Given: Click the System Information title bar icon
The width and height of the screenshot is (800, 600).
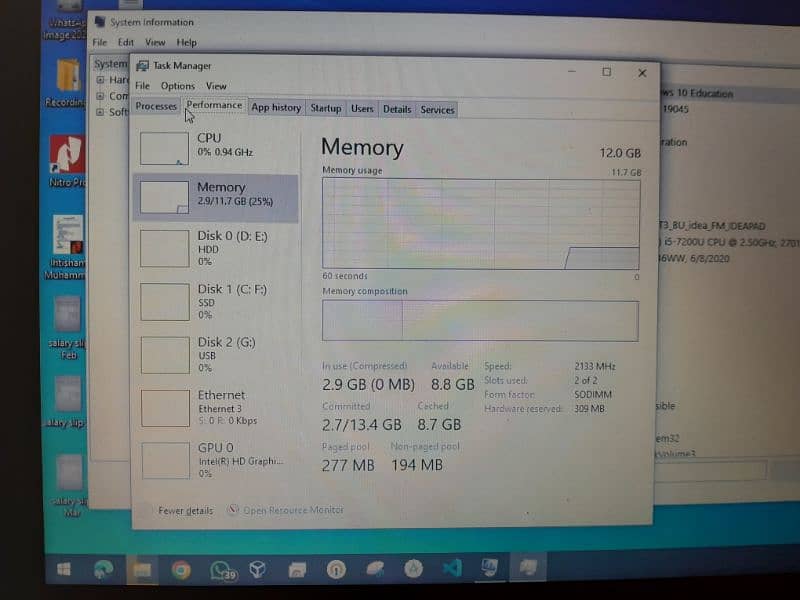Looking at the screenshot, I should pyautogui.click(x=99, y=22).
